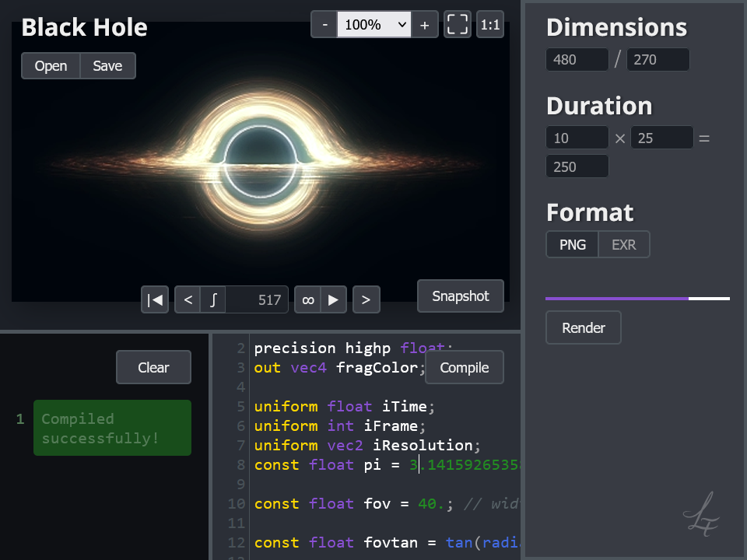
Task: Toggle the infinity loop button
Action: click(x=308, y=299)
